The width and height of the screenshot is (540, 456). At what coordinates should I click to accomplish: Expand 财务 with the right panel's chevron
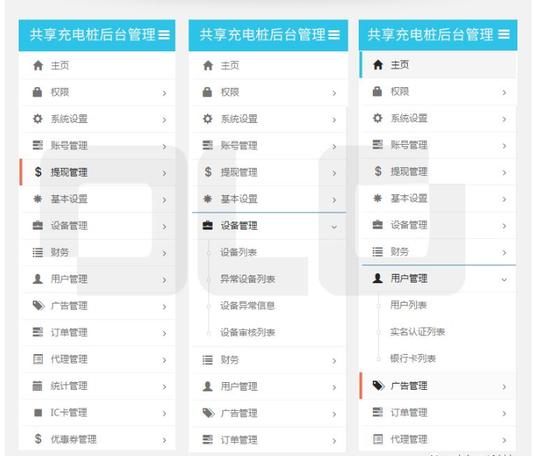(x=504, y=253)
